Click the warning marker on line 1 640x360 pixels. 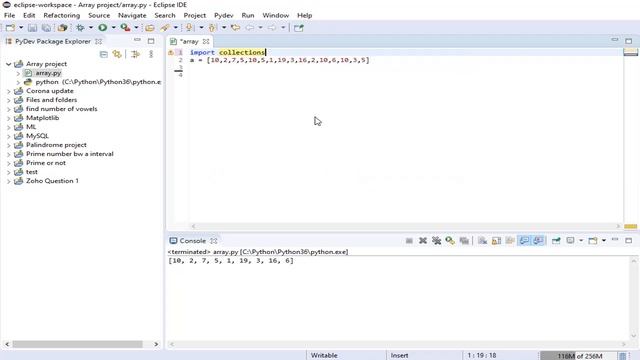pyautogui.click(x=171, y=52)
